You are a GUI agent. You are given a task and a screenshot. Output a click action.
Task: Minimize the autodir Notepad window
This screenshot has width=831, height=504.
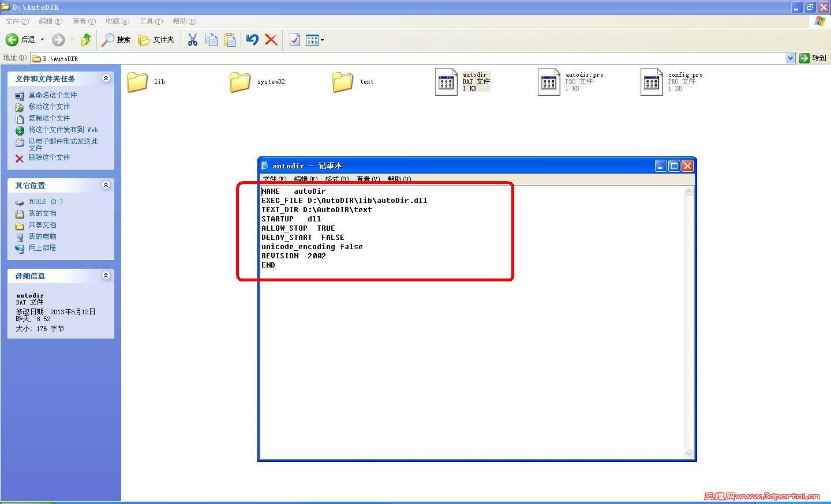[661, 166]
